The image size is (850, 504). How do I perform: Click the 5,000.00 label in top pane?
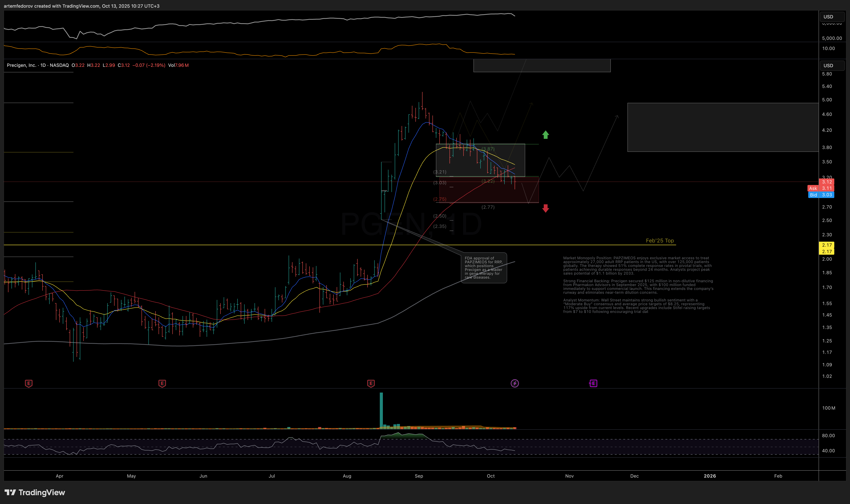pyautogui.click(x=832, y=38)
